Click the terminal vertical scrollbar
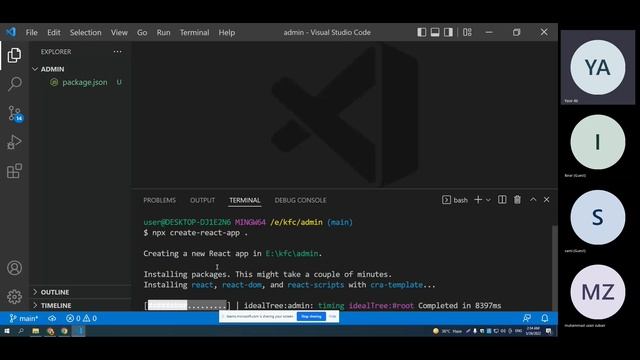 [555, 267]
